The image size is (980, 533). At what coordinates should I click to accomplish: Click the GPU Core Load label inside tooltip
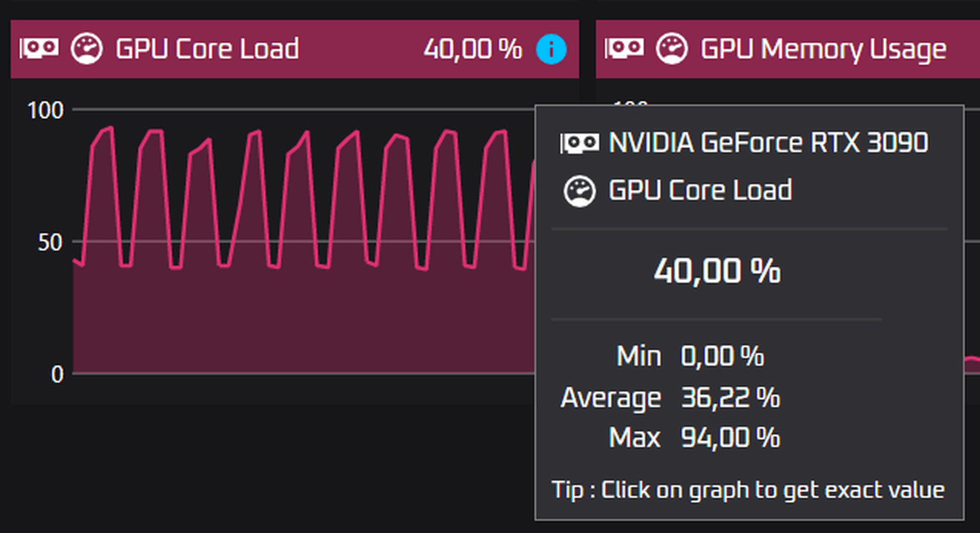point(700,190)
